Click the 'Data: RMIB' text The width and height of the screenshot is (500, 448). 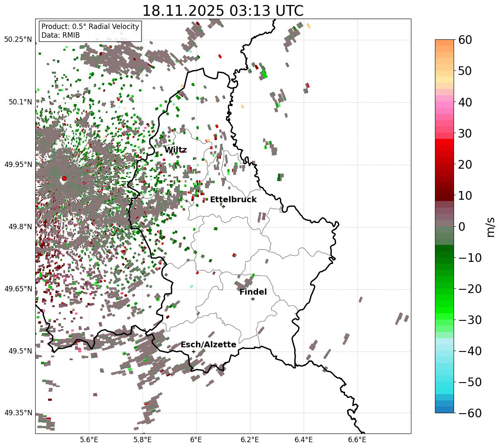(x=60, y=36)
